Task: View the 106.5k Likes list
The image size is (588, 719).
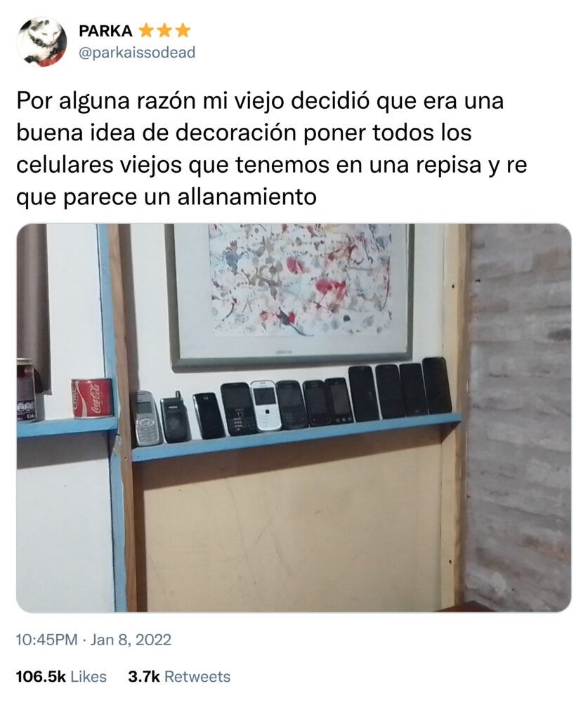Action: tap(61, 677)
